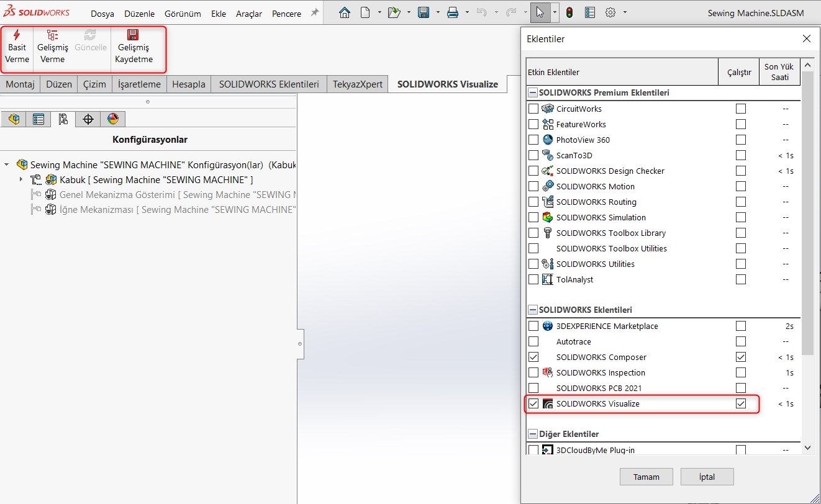
Task: Click the Tamam button
Action: click(x=646, y=477)
